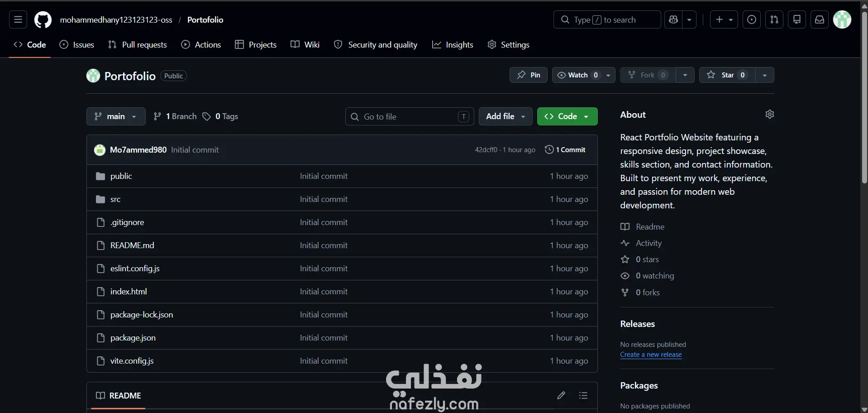Open Initial commit message in vite.config.js row

(324, 361)
